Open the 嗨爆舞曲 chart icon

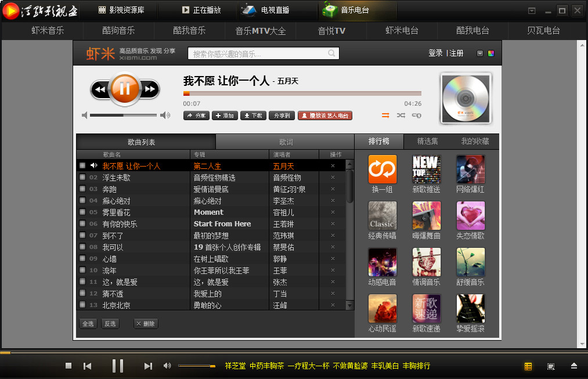click(427, 215)
